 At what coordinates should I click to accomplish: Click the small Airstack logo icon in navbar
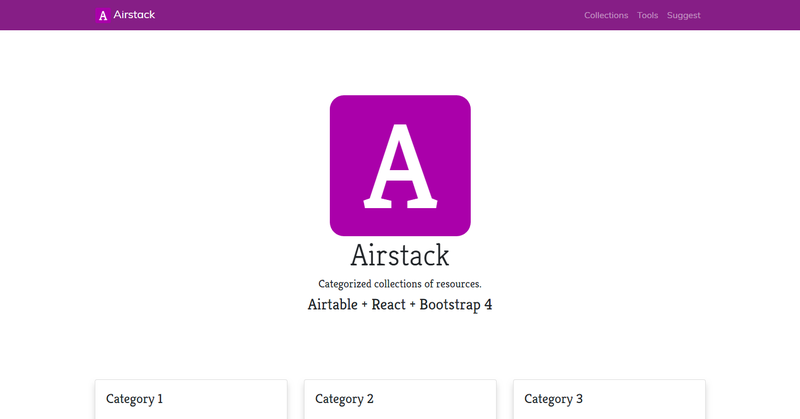point(103,15)
